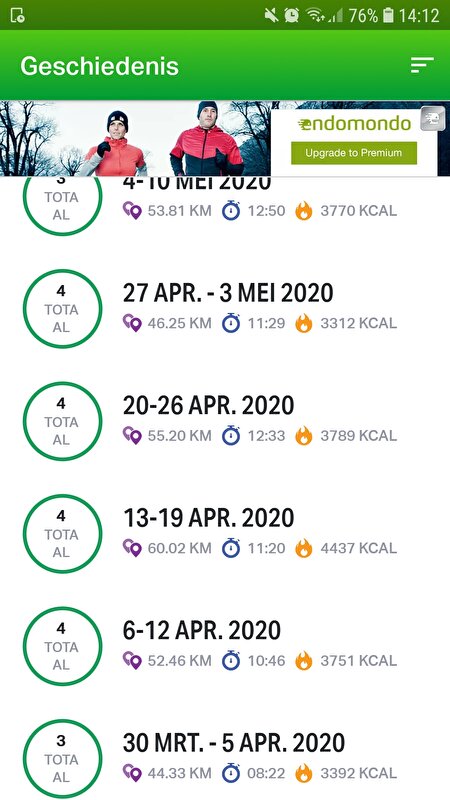Tap the Geschiedenis header title
450x800 pixels.
pyautogui.click(x=99, y=66)
